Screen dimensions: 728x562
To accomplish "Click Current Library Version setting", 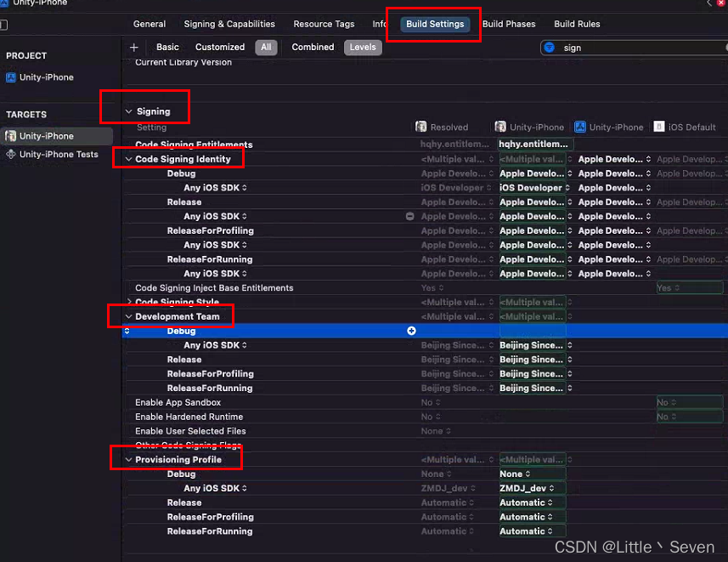I will 183,62.
